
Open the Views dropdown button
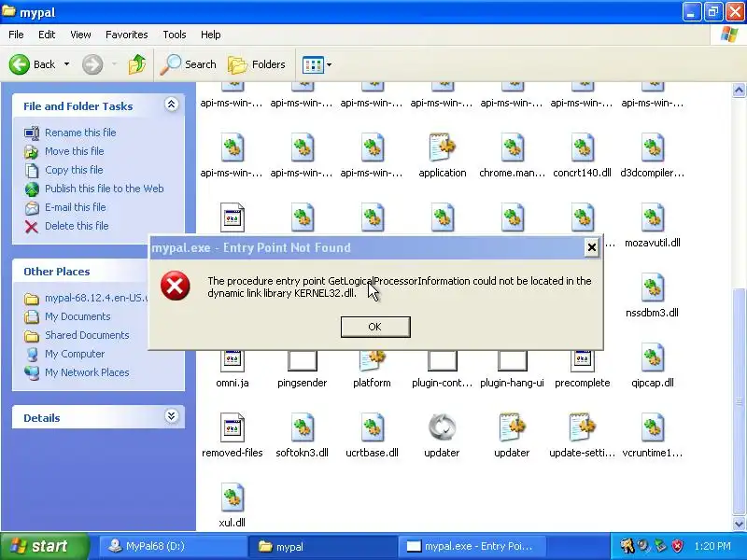tap(317, 64)
